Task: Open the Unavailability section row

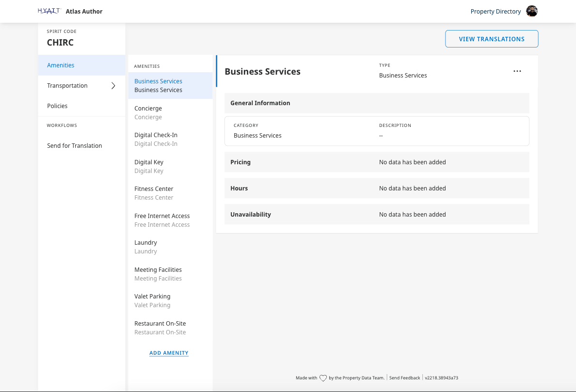Action: (x=377, y=214)
